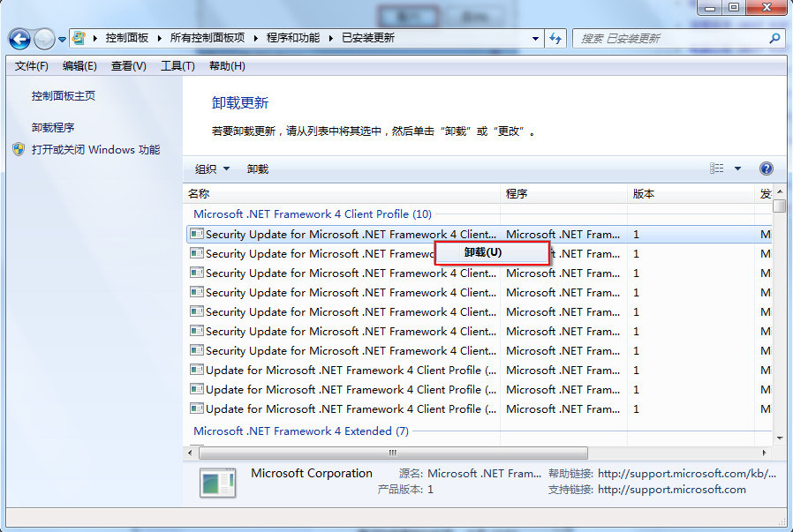
Task: Open 打开或关闭 Windows 功能 link
Action: tap(95, 150)
